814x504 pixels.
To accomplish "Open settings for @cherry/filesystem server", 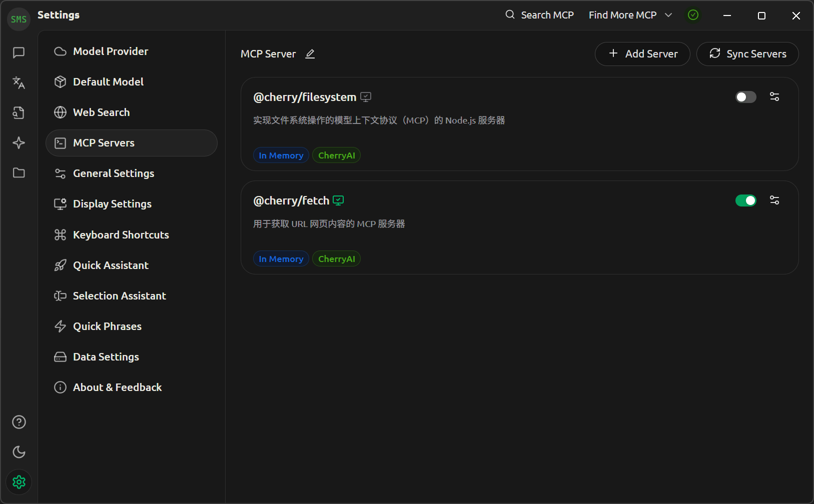I will (774, 97).
